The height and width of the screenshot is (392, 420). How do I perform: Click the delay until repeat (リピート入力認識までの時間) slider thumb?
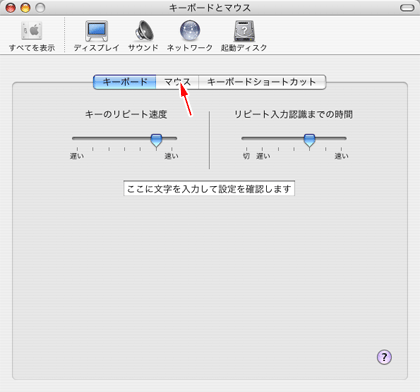[x=309, y=140]
